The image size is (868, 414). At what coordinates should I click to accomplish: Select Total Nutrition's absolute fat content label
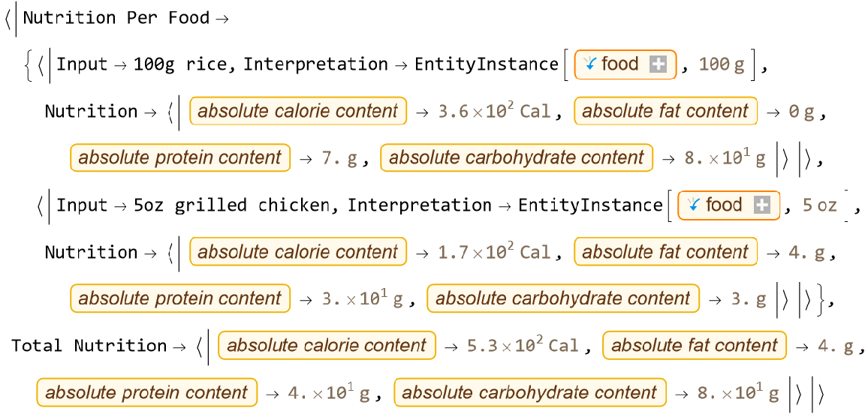coord(695,346)
